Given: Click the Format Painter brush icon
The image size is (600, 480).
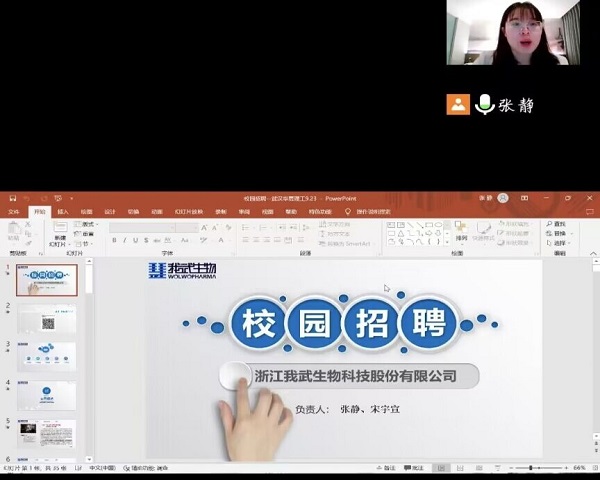Looking at the screenshot, I should click(x=28, y=243).
